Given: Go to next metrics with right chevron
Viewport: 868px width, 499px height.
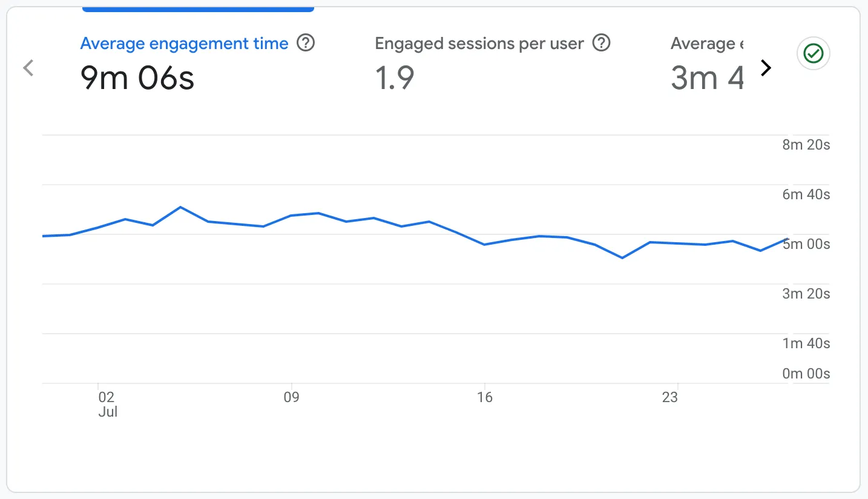Looking at the screenshot, I should coord(766,68).
